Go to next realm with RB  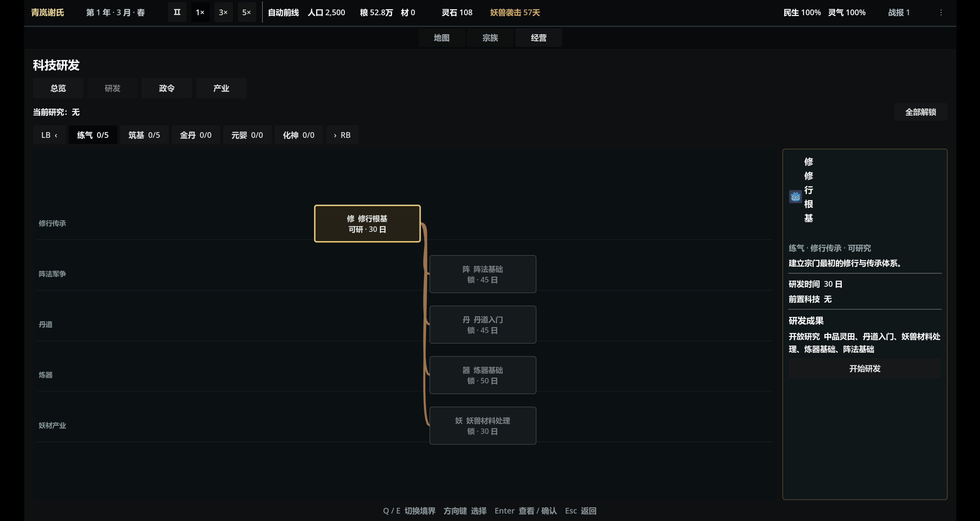[x=342, y=135]
